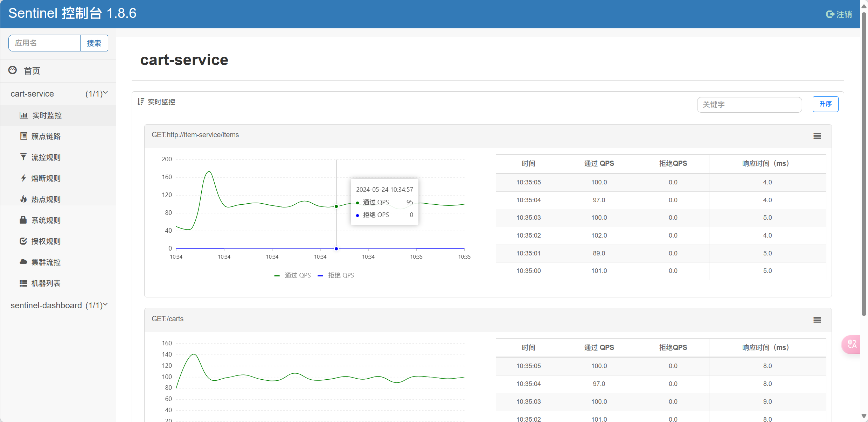Click the bar chart icon for 实时监控
This screenshot has height=422, width=868.
click(x=23, y=115)
